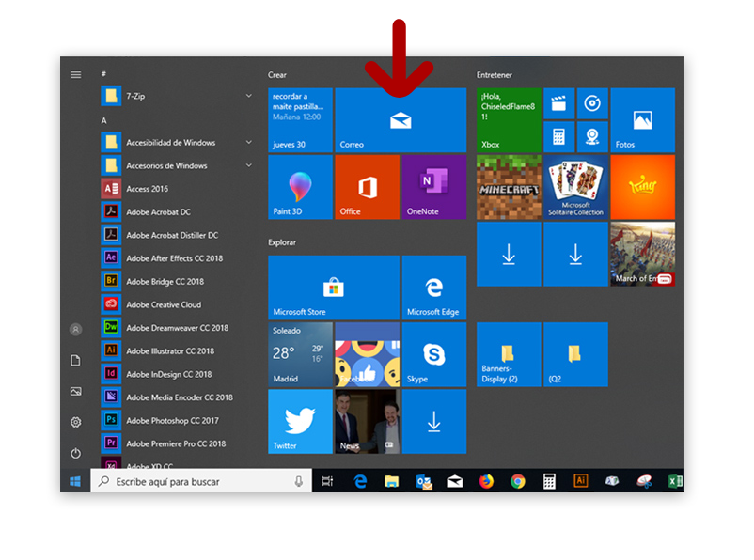754x560 pixels.
Task: Open the Madrid weather tile
Action: 300,354
